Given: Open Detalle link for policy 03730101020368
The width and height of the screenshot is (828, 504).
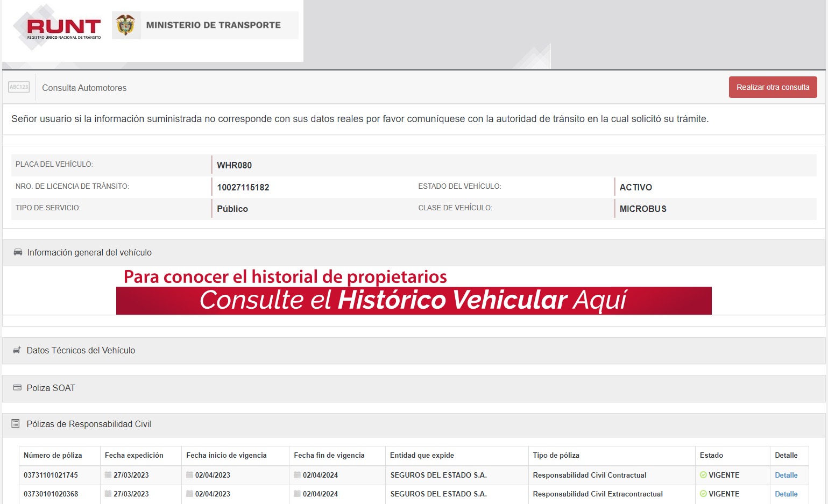Looking at the screenshot, I should click(x=786, y=494).
